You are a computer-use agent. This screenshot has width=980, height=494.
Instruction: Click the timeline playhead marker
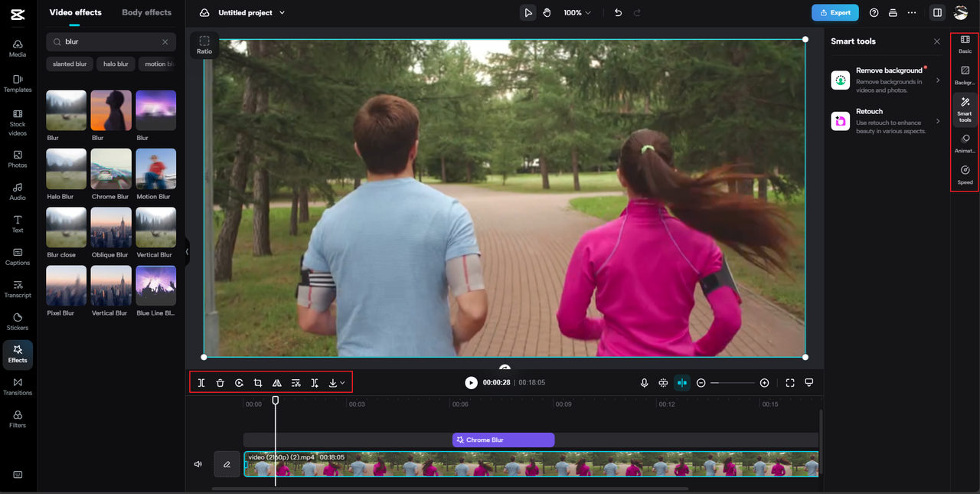coord(276,400)
